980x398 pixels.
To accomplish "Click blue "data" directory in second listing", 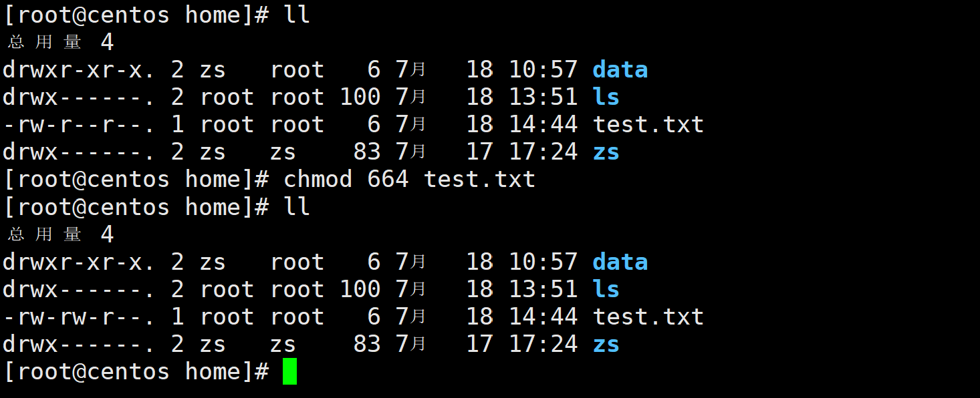I will pyautogui.click(x=620, y=262).
